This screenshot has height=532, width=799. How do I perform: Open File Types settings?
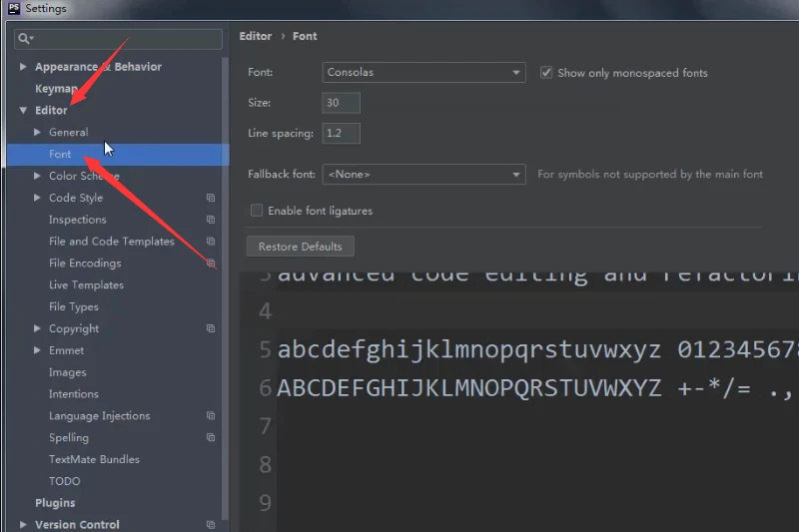[x=73, y=307]
